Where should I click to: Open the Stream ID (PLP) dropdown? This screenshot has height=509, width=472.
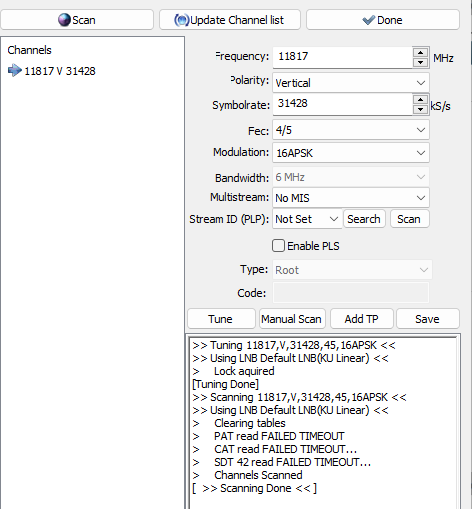pos(307,219)
